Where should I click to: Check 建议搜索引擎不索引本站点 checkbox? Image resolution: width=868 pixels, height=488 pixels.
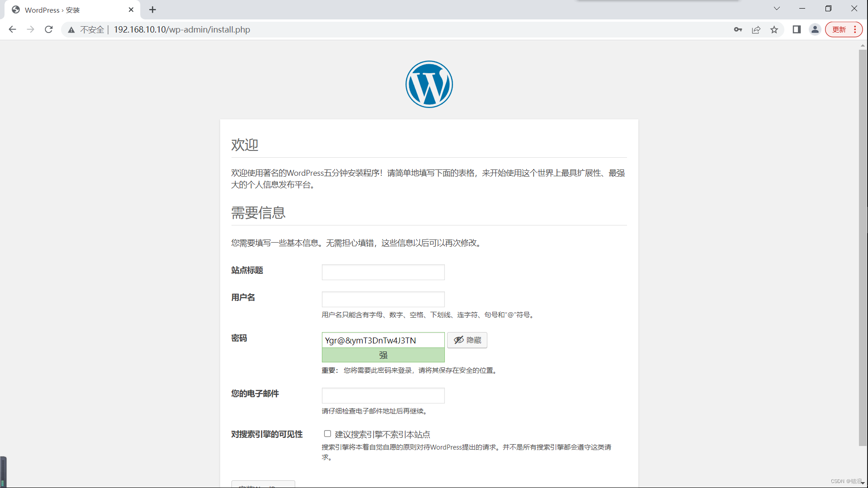(327, 434)
